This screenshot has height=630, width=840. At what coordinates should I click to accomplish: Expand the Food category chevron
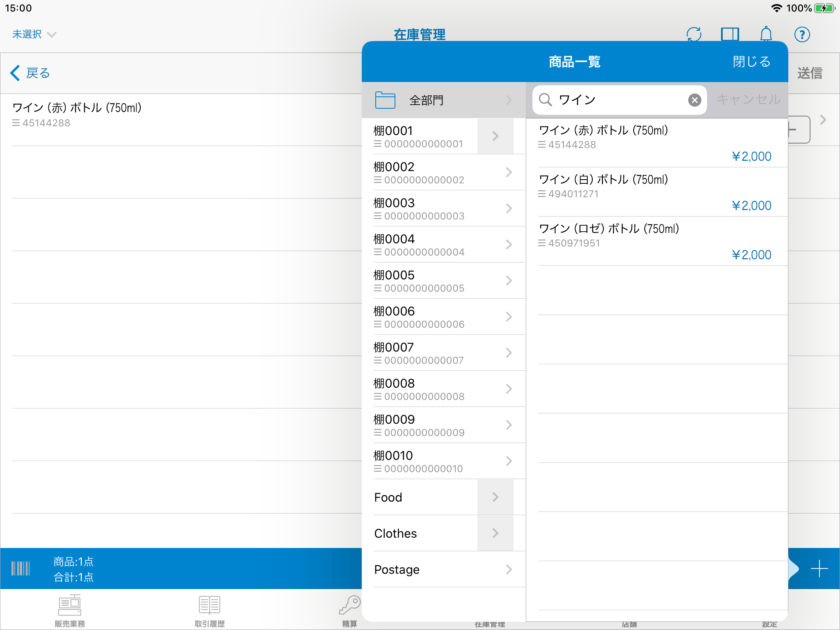(495, 497)
